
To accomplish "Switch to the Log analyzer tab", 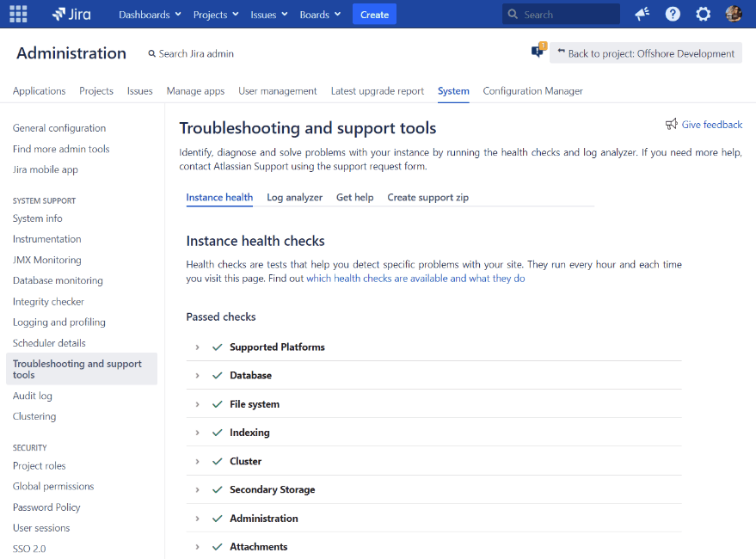I will pyautogui.click(x=294, y=197).
